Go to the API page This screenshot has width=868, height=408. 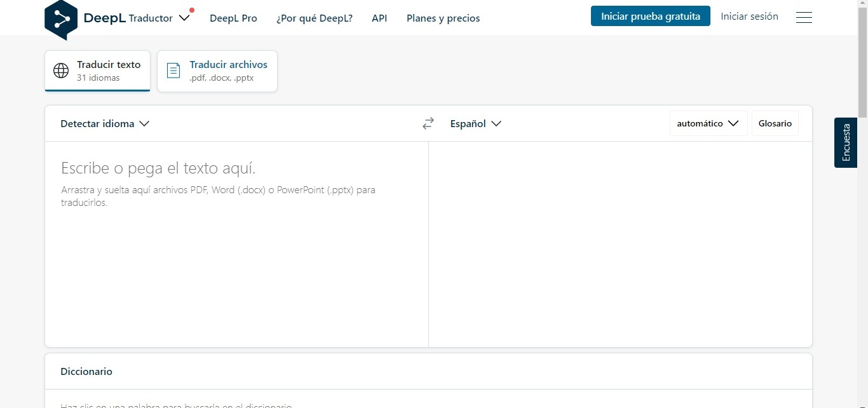[379, 18]
